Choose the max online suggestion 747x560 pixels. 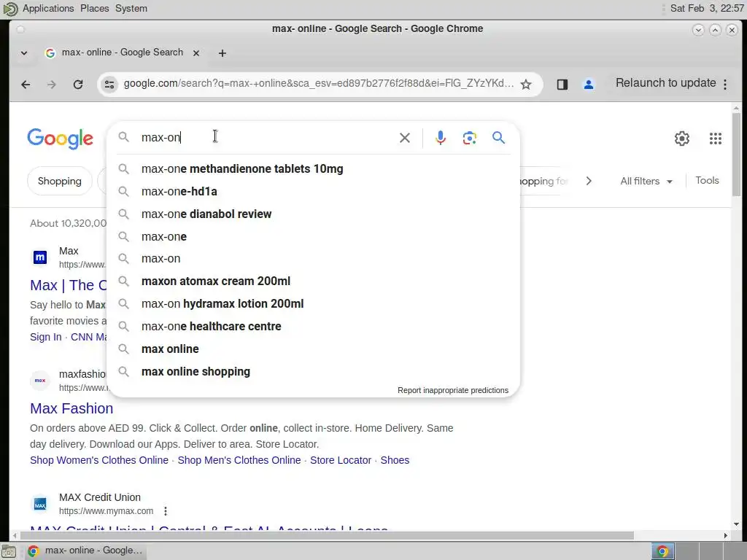tap(314, 349)
